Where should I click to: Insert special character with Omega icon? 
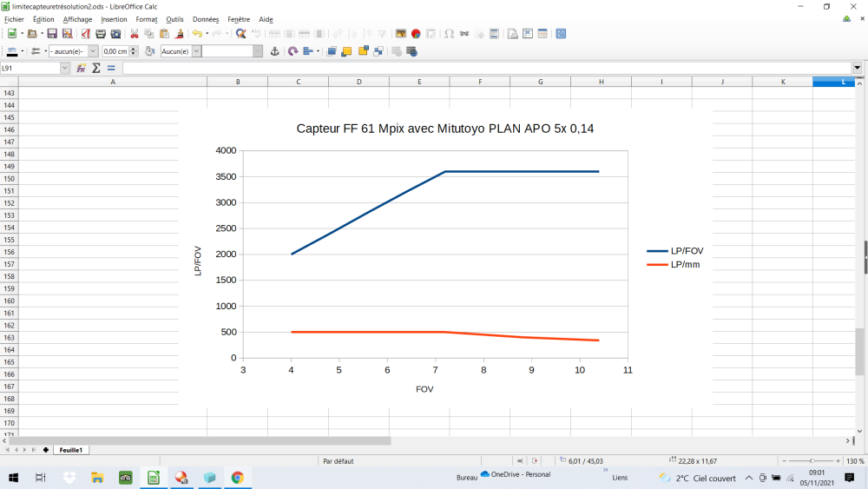click(x=449, y=34)
